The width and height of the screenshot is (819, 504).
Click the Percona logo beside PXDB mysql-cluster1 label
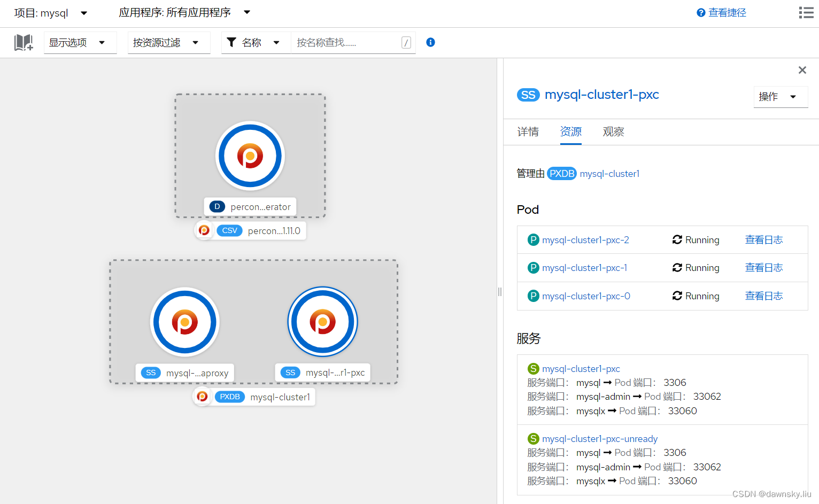click(202, 397)
